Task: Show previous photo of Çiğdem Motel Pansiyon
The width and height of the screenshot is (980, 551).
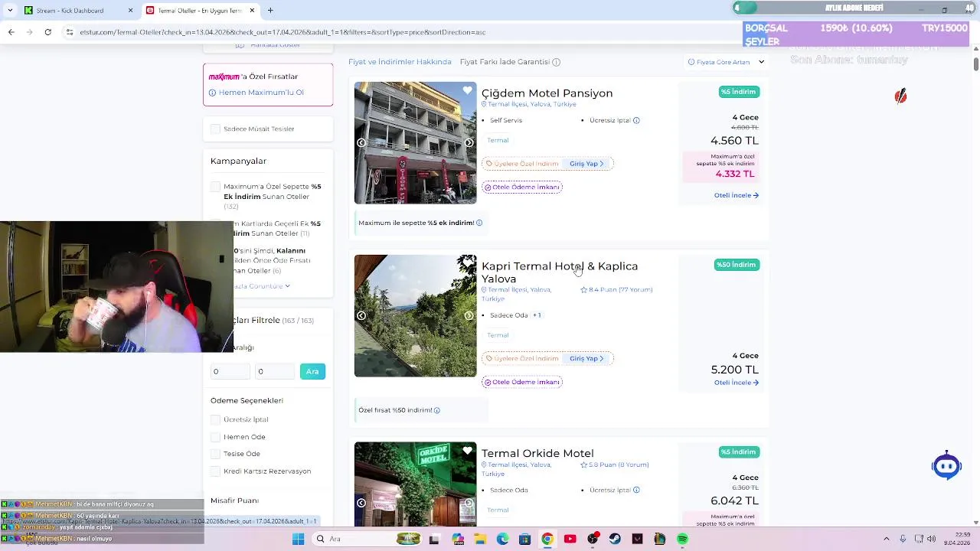Action: (361, 142)
